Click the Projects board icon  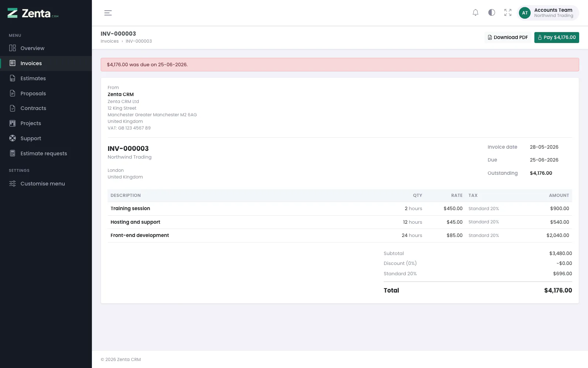coord(12,123)
